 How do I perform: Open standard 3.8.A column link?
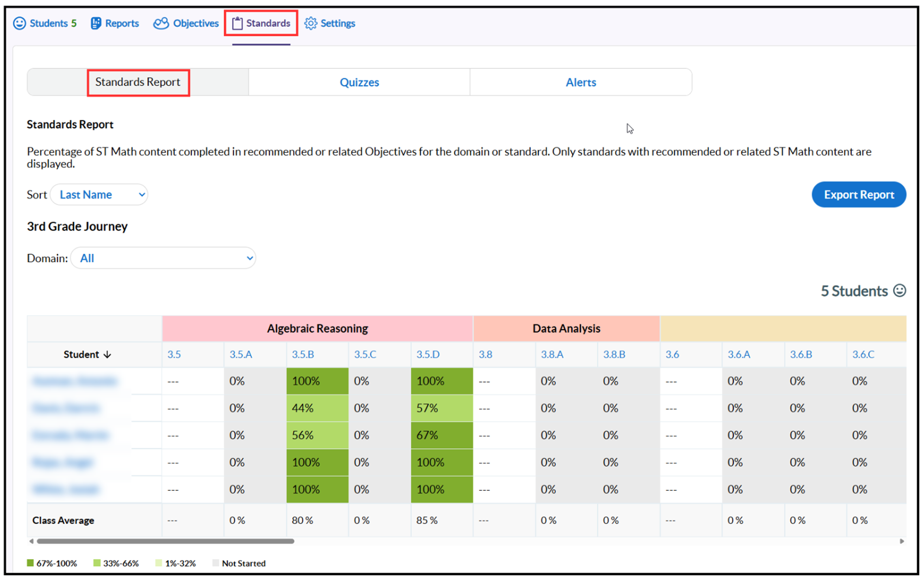pyautogui.click(x=552, y=354)
